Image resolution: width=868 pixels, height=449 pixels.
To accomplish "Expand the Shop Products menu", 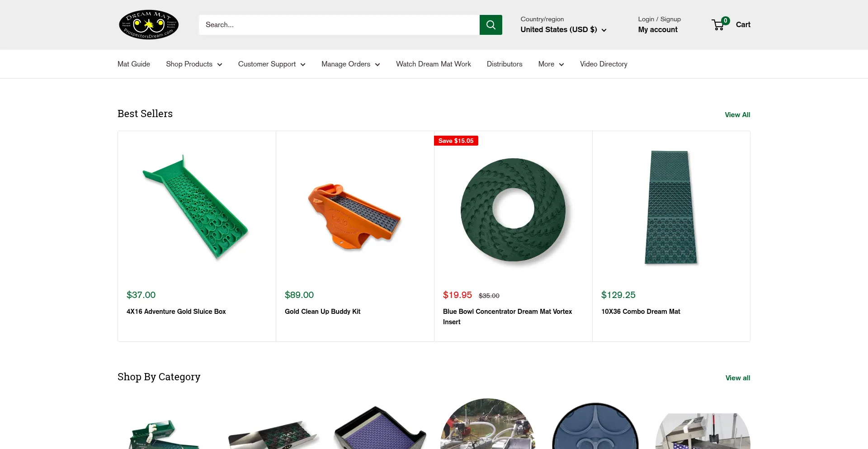I will 194,64.
